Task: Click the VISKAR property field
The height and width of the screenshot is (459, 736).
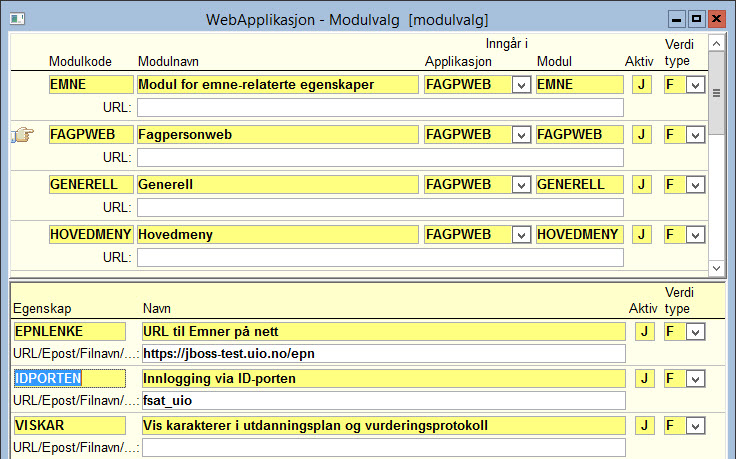Action: click(69, 425)
